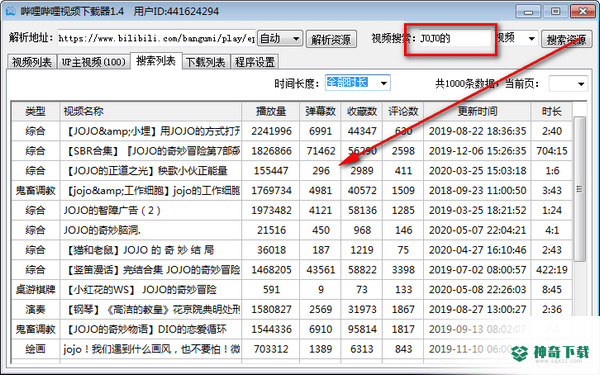Viewport: 600px width, 375px height.
Task: Select row 【JOJO的正道之光】映歌小伙正能量
Action: pos(292,171)
